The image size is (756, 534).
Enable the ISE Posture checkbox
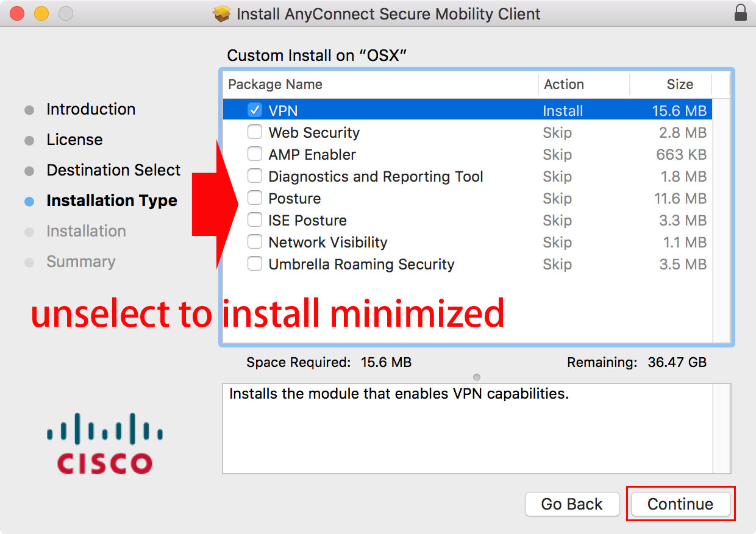255,220
